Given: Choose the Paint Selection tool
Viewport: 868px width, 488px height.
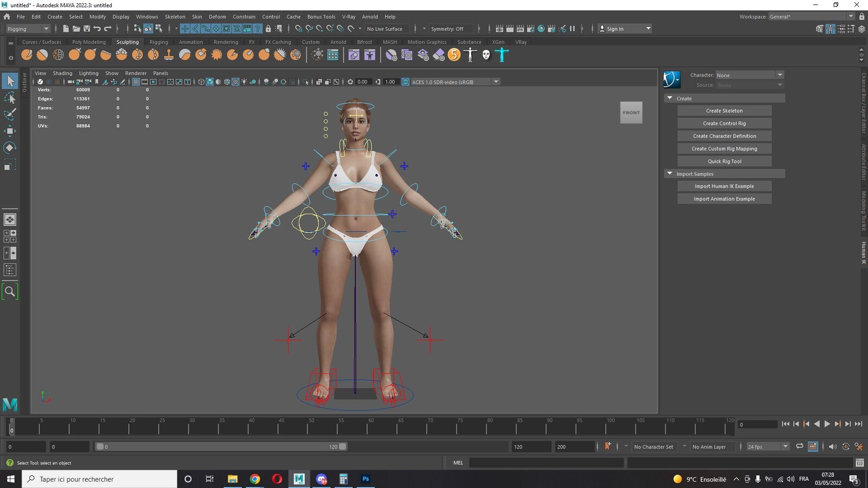Looking at the screenshot, I should (10, 114).
